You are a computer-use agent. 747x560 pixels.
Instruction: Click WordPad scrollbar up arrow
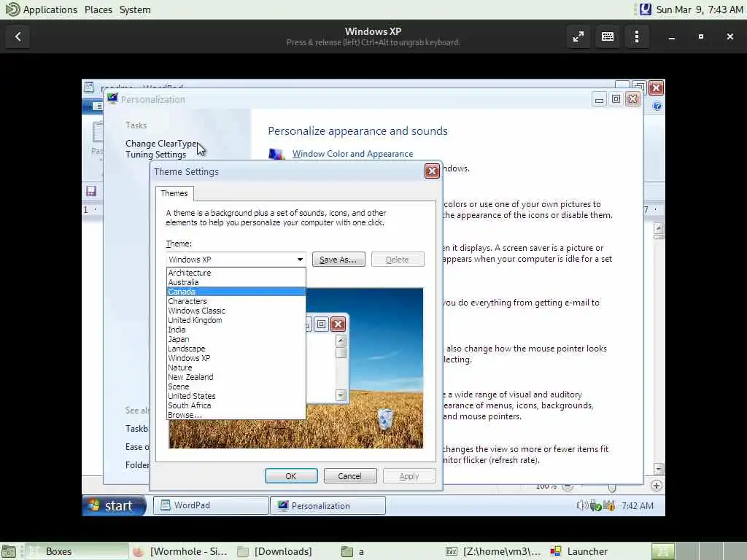[659, 228]
